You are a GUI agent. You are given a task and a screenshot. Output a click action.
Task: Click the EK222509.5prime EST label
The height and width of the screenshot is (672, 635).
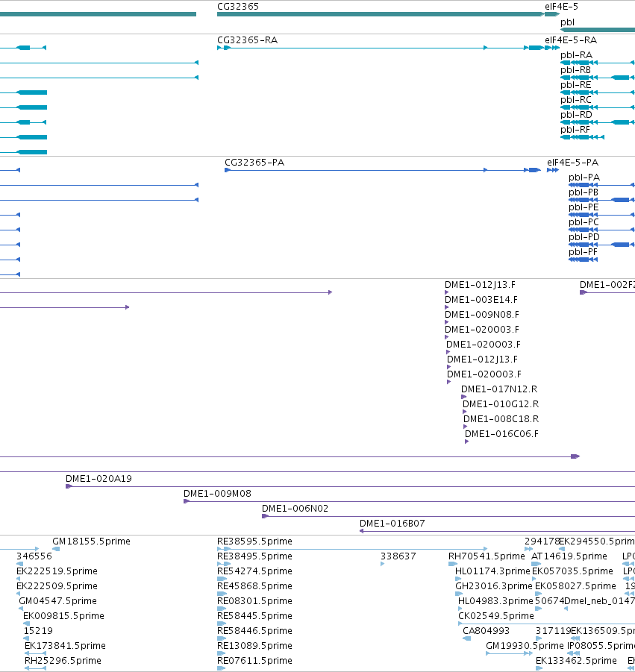click(x=57, y=586)
